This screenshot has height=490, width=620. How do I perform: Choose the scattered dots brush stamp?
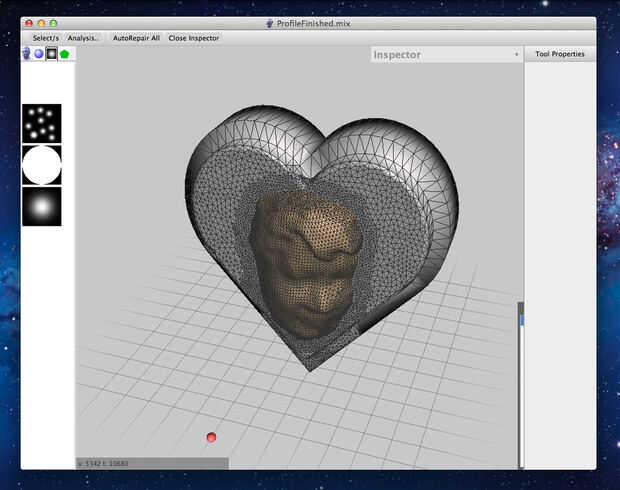(x=42, y=123)
